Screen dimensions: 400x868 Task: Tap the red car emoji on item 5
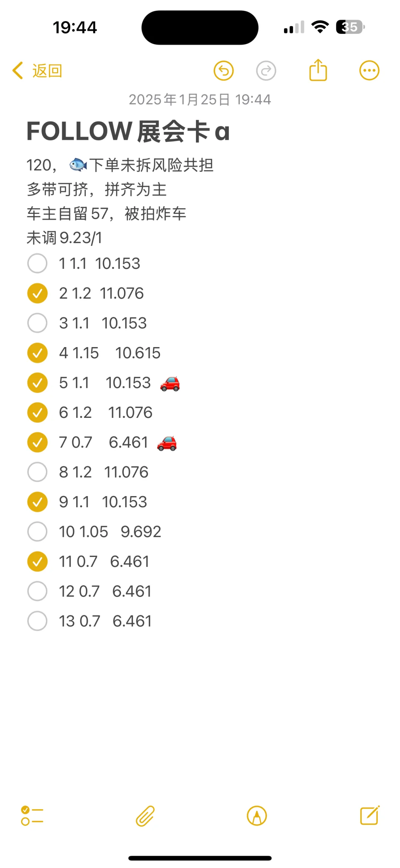pyautogui.click(x=170, y=383)
